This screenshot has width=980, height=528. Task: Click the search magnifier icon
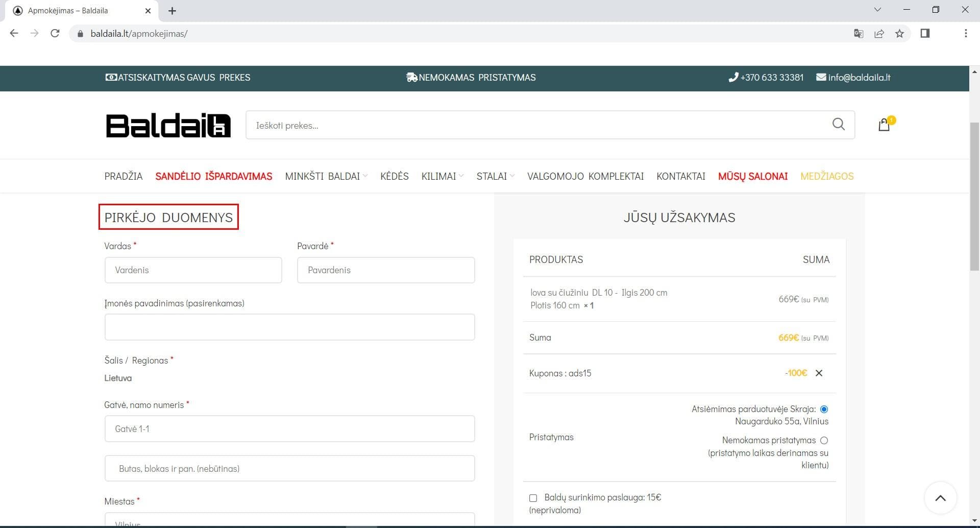pyautogui.click(x=838, y=124)
